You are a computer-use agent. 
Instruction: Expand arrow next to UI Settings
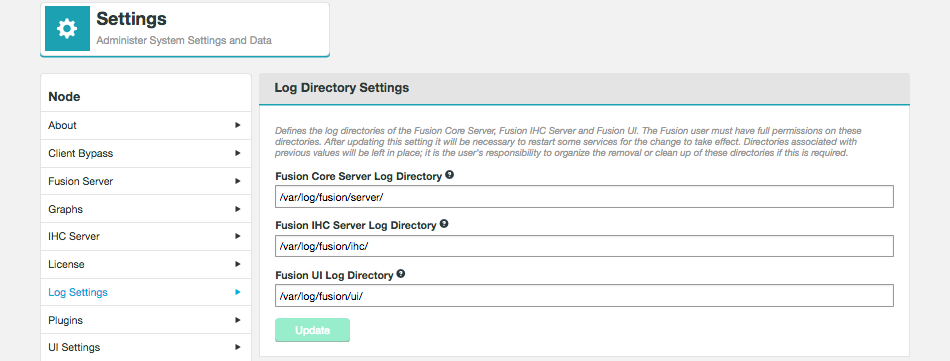pos(238,348)
